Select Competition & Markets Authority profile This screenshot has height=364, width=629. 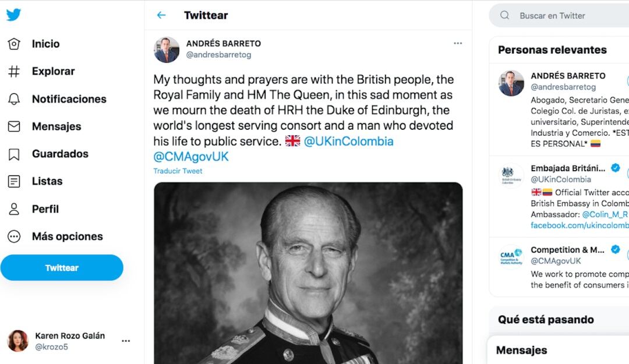567,250
